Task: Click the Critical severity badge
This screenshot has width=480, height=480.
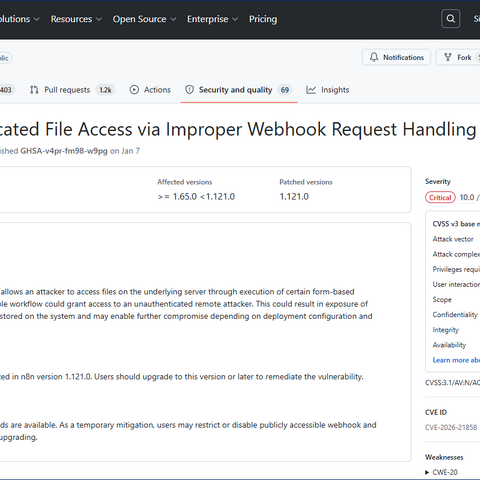Action: [x=440, y=198]
